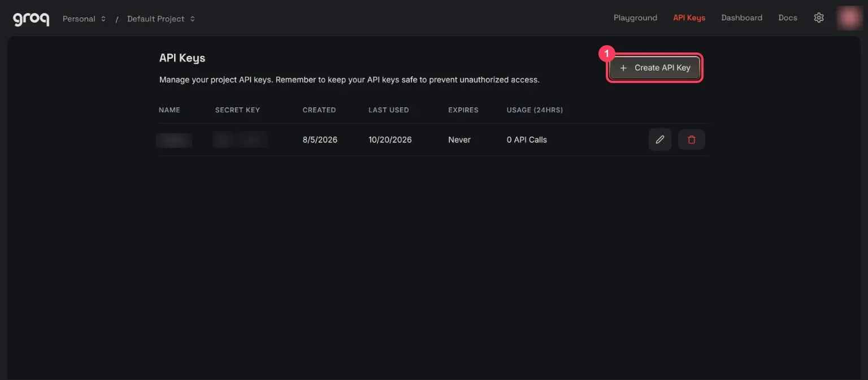
Task: Click the Never expires value
Action: [x=459, y=139]
